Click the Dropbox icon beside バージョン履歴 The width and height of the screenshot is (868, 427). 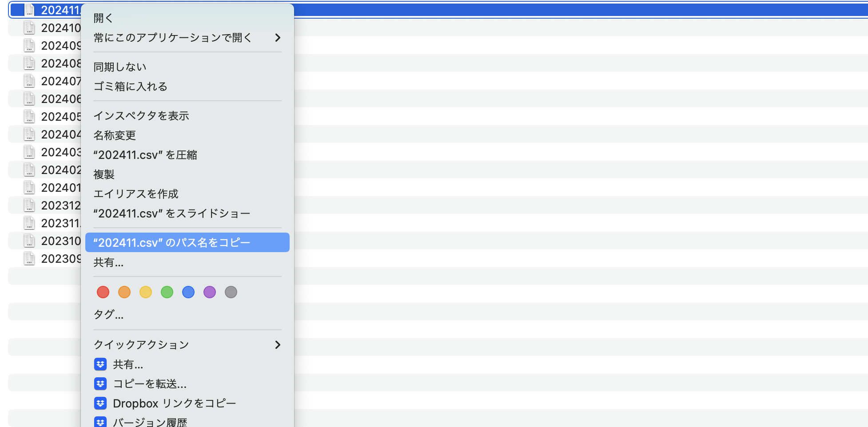point(100,422)
